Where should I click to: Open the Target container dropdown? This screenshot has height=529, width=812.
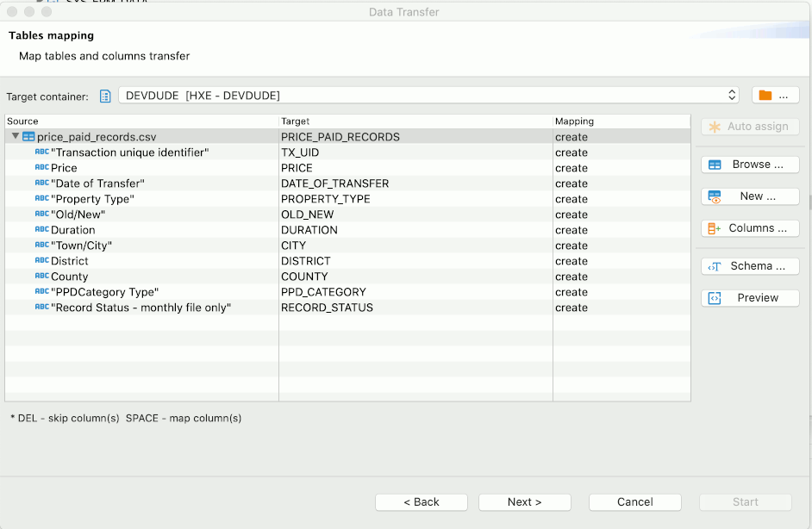[428, 96]
